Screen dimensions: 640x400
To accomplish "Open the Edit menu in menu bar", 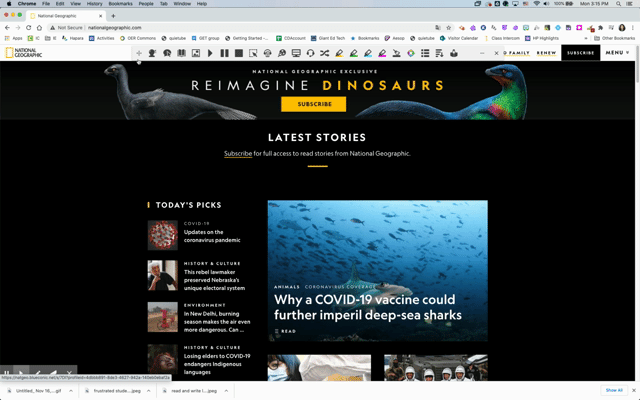I will [x=60, y=4].
